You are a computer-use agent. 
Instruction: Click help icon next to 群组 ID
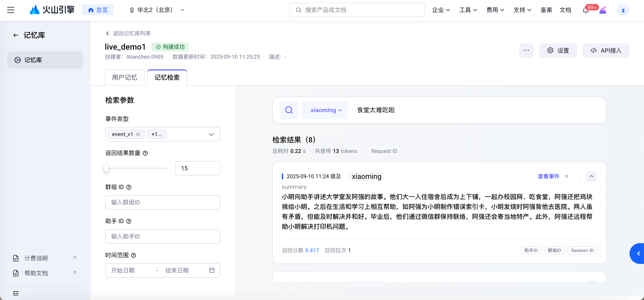tap(129, 187)
